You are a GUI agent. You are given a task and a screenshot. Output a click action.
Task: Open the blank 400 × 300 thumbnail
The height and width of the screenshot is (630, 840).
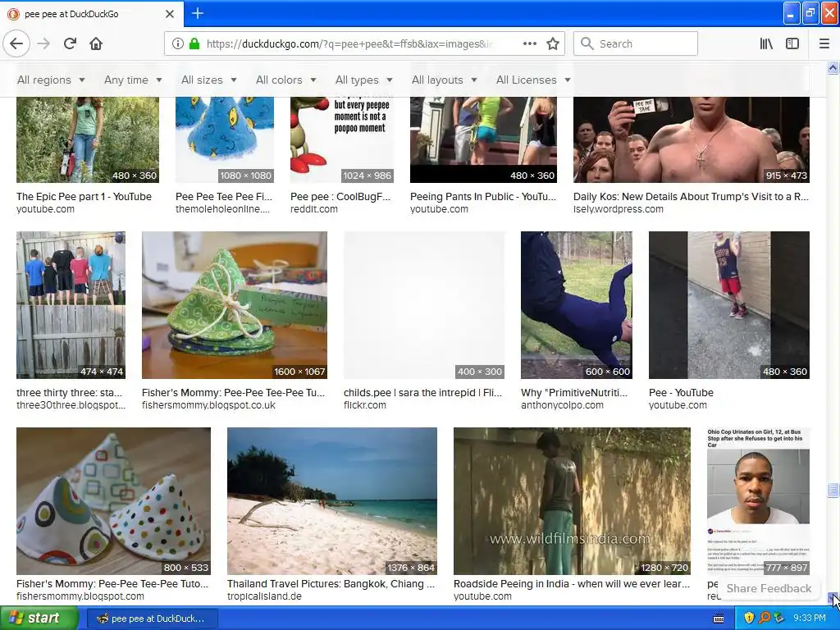pos(424,305)
